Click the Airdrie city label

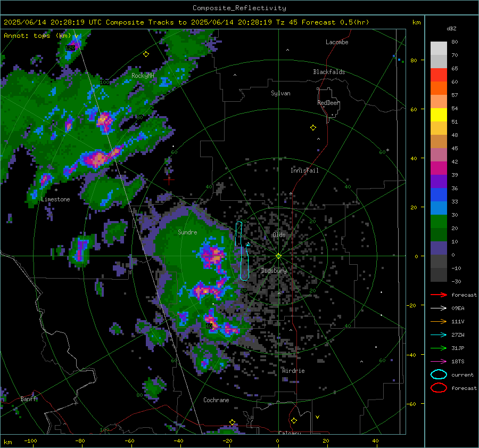tap(293, 371)
